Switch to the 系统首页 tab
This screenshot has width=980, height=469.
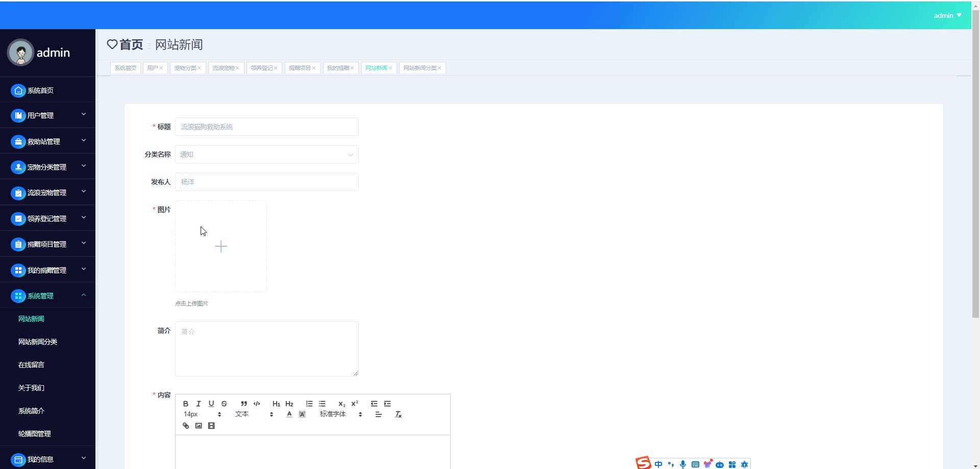[126, 68]
